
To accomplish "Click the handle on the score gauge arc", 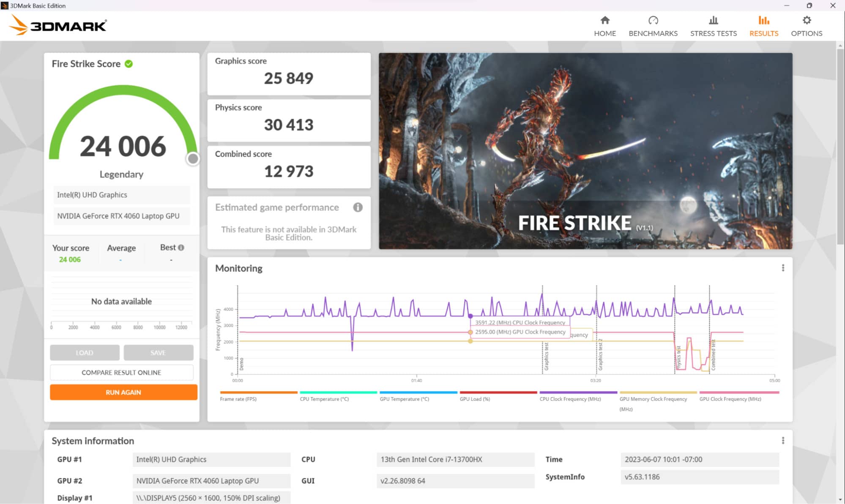I will [193, 158].
